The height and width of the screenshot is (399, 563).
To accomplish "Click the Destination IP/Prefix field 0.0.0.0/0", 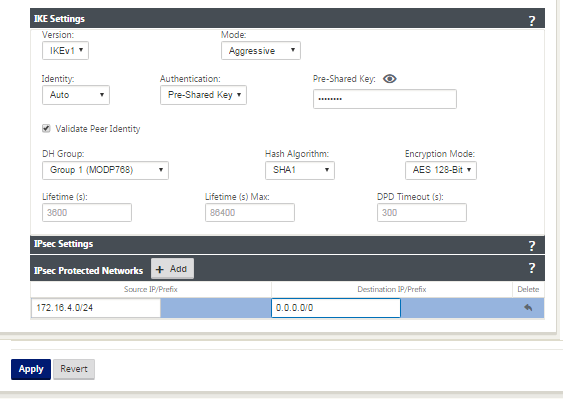I will point(336,308).
